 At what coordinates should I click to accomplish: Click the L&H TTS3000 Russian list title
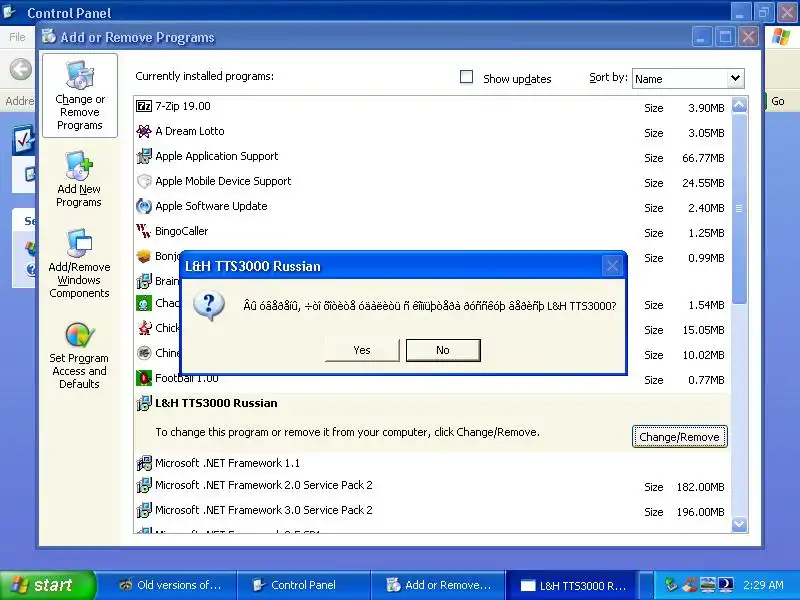(216, 403)
